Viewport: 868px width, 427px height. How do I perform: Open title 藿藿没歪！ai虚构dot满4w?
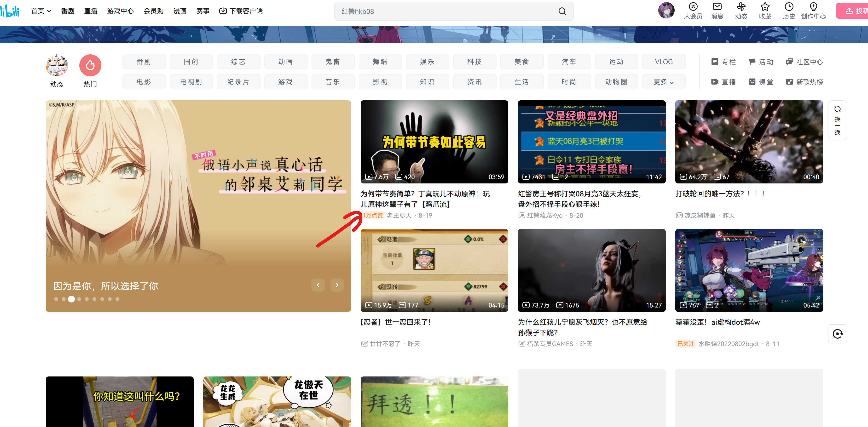pos(717,322)
